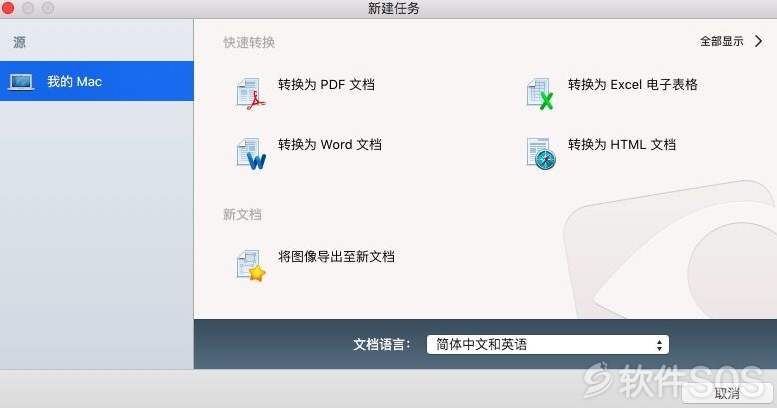This screenshot has height=408, width=777.
Task: Click the 快速转换 section heading
Action: [x=249, y=43]
